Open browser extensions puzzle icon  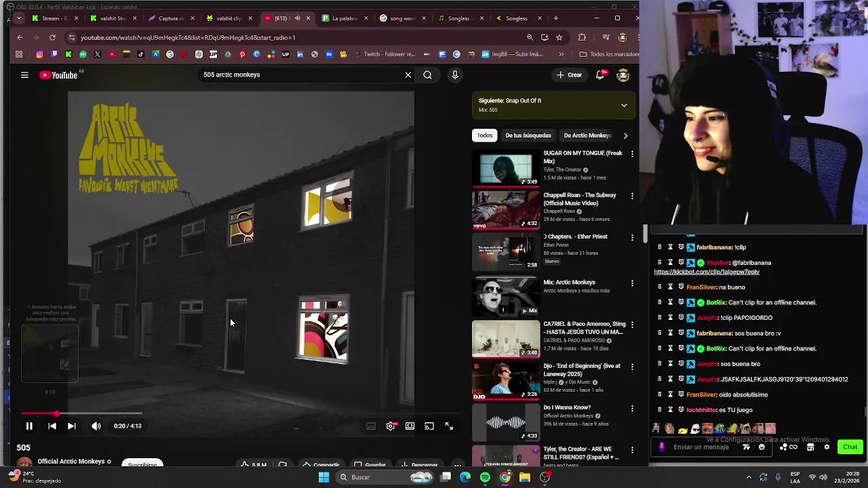tap(582, 37)
